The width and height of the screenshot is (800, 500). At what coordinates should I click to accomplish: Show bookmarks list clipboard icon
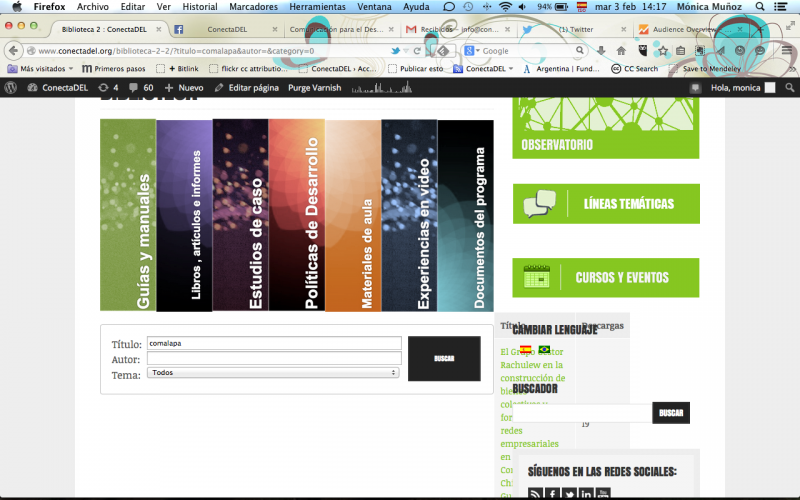click(680, 51)
